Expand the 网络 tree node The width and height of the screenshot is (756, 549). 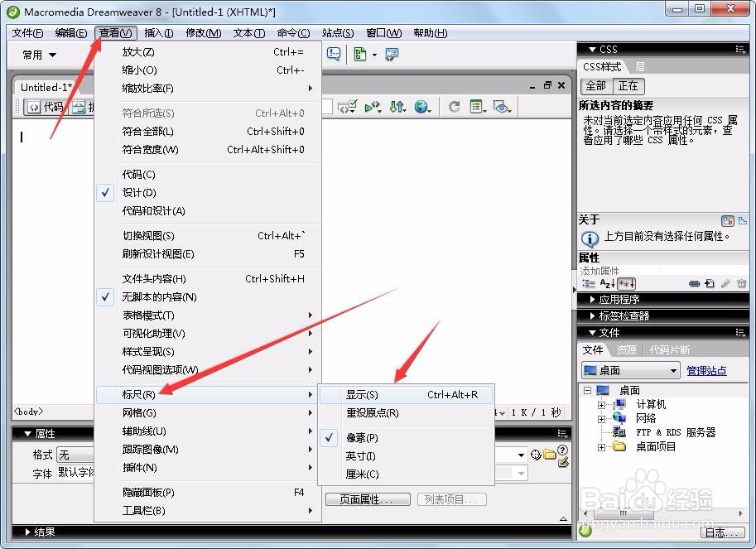(601, 419)
